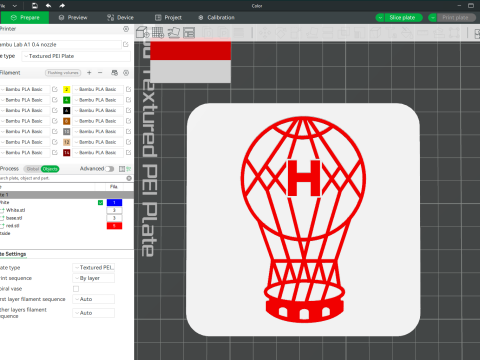Select the greyed Scale tool icon
The height and width of the screenshot is (360, 480).
coord(296,33)
